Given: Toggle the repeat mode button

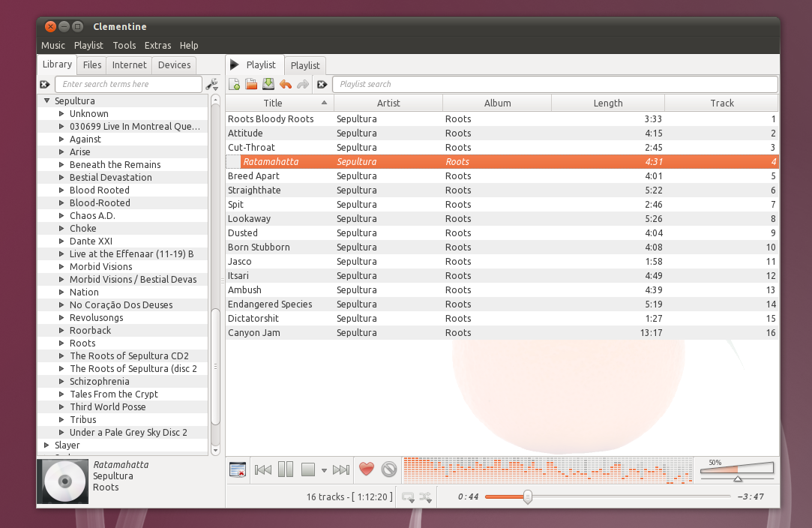Looking at the screenshot, I should pos(408,496).
